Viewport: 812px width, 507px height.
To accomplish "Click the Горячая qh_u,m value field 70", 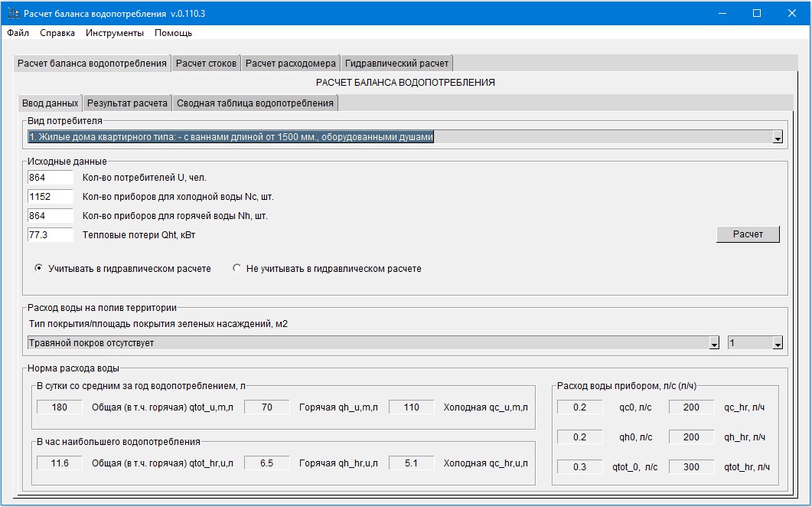I will [266, 407].
